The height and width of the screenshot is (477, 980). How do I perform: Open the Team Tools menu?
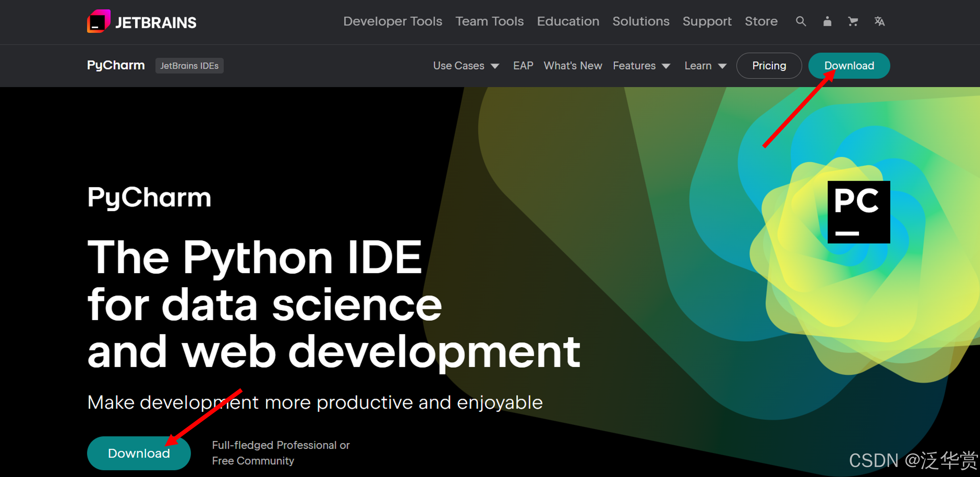pyautogui.click(x=489, y=21)
